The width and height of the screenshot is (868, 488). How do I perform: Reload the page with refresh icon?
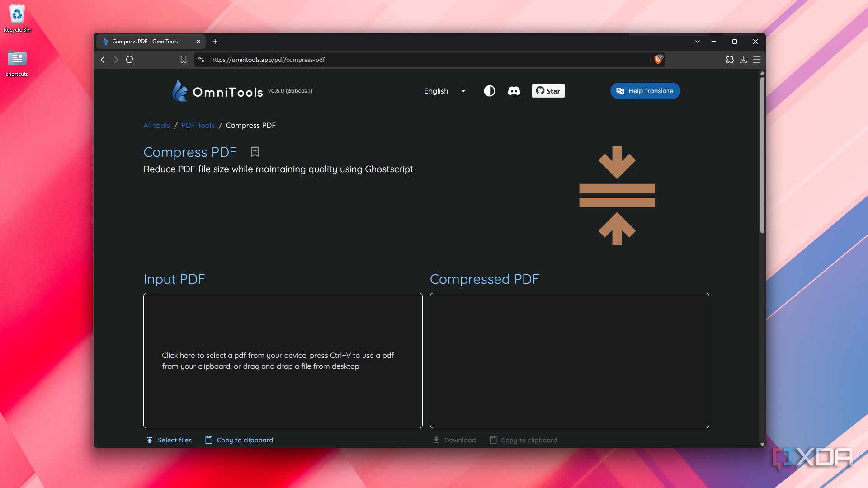pos(130,60)
